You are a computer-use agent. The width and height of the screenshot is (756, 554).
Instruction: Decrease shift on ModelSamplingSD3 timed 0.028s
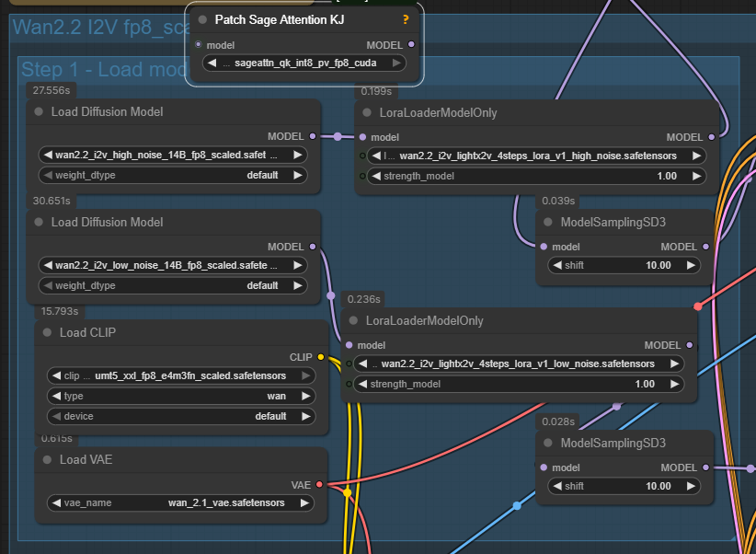pyautogui.click(x=557, y=487)
